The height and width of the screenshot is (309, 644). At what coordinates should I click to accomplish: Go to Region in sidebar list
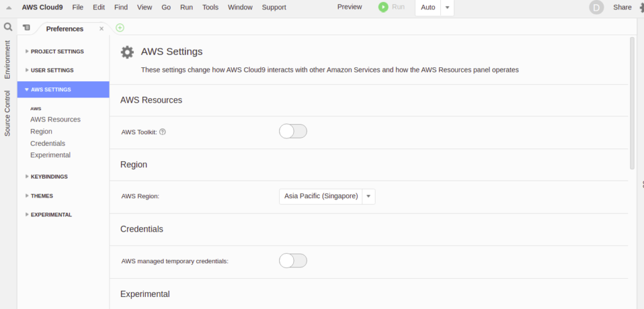tap(41, 132)
